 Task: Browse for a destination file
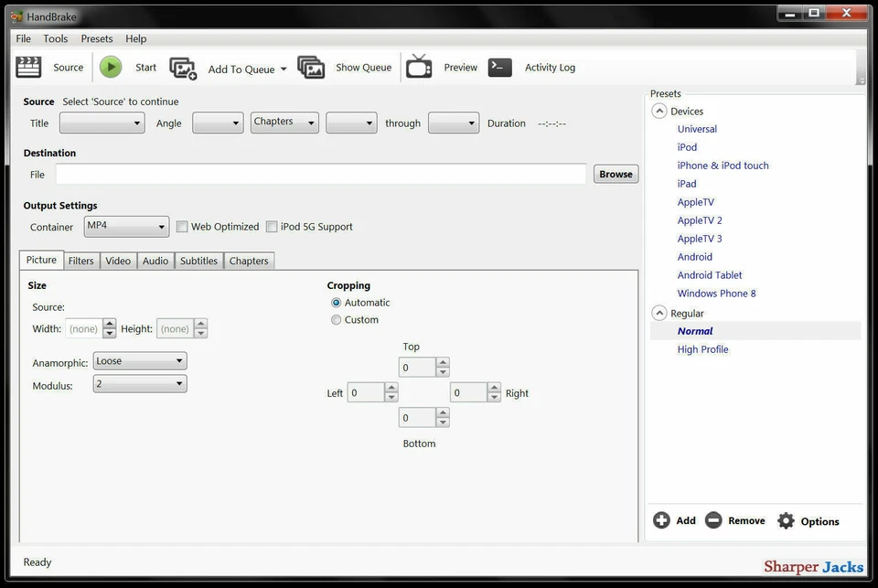(616, 174)
